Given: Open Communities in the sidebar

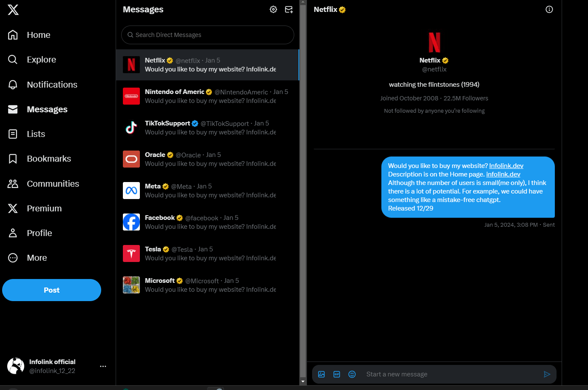Looking at the screenshot, I should pos(44,184).
